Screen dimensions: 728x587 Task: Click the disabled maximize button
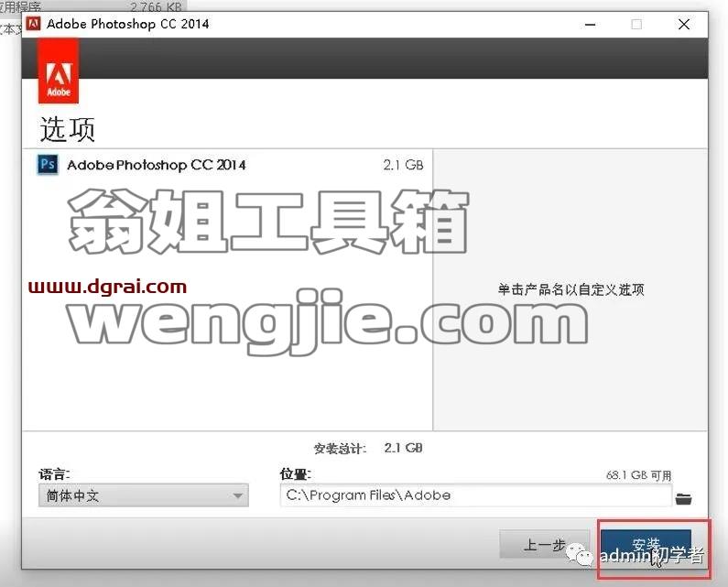(636, 24)
